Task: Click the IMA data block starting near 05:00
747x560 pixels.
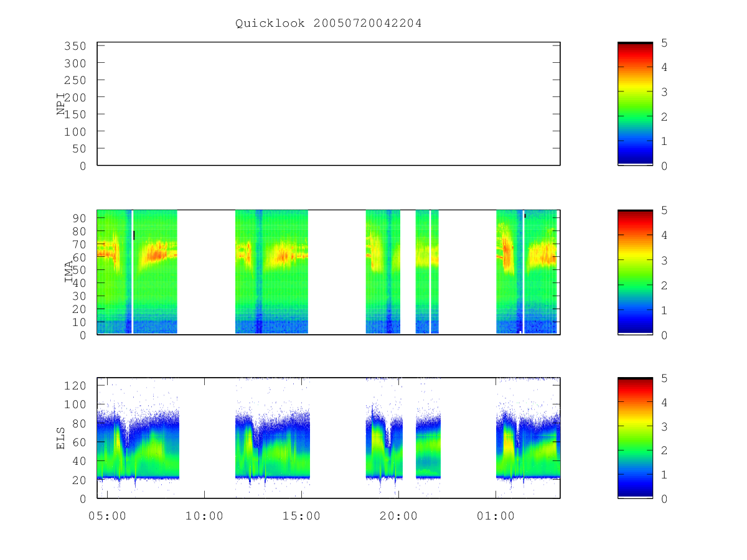Action: 137,272
